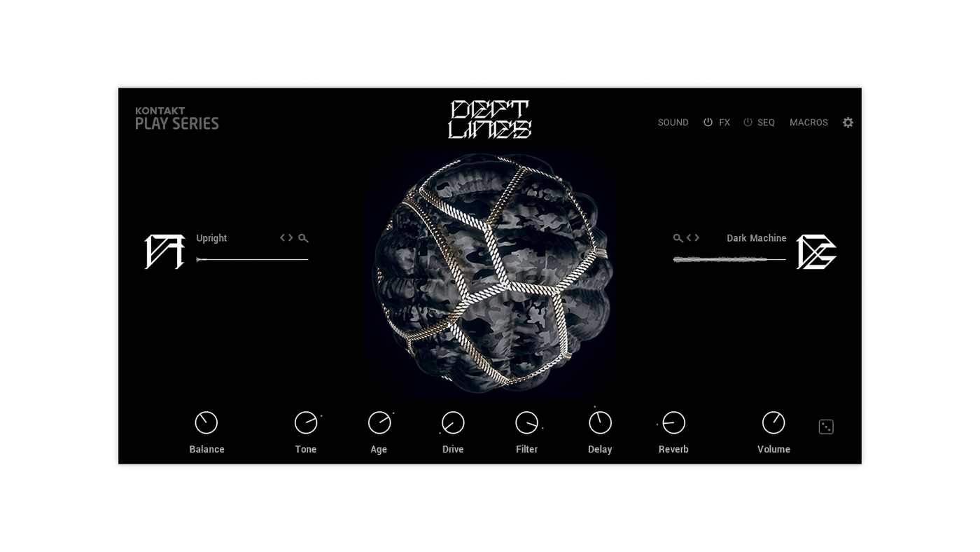Click the Balance label text
980x552 pixels.
(207, 450)
